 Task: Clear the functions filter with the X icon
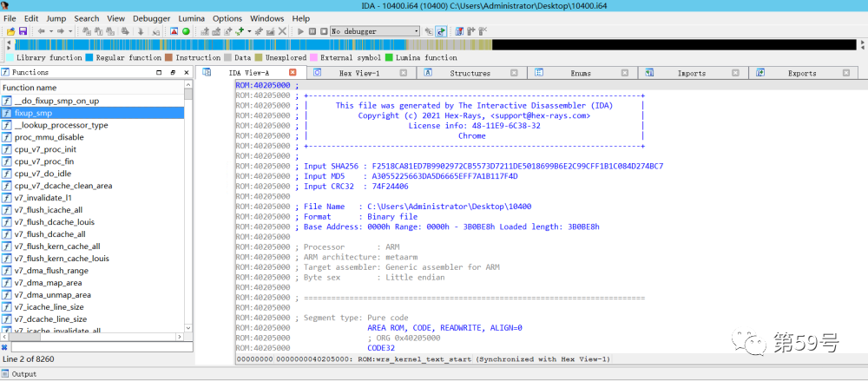coord(4,347)
